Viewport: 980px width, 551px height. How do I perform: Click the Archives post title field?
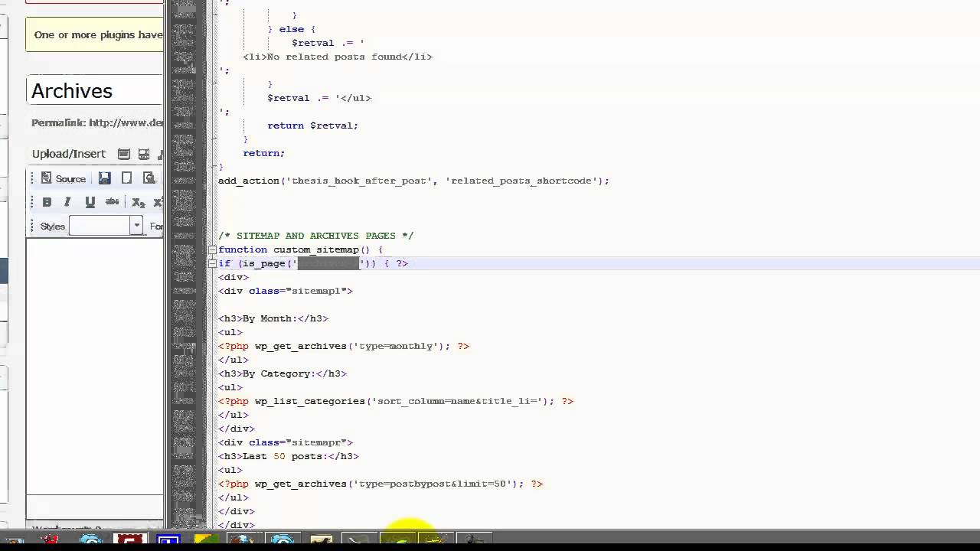(x=95, y=91)
